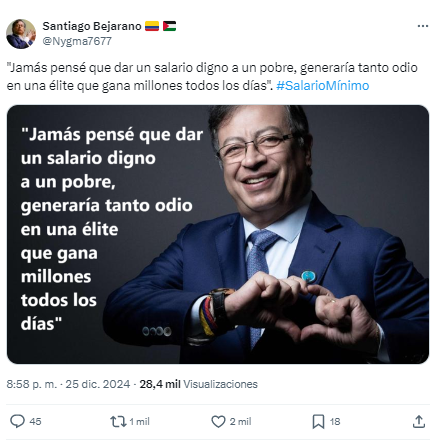Like the tweet with the heart icon
Viewport: 433px width, 445px height.
218,421
